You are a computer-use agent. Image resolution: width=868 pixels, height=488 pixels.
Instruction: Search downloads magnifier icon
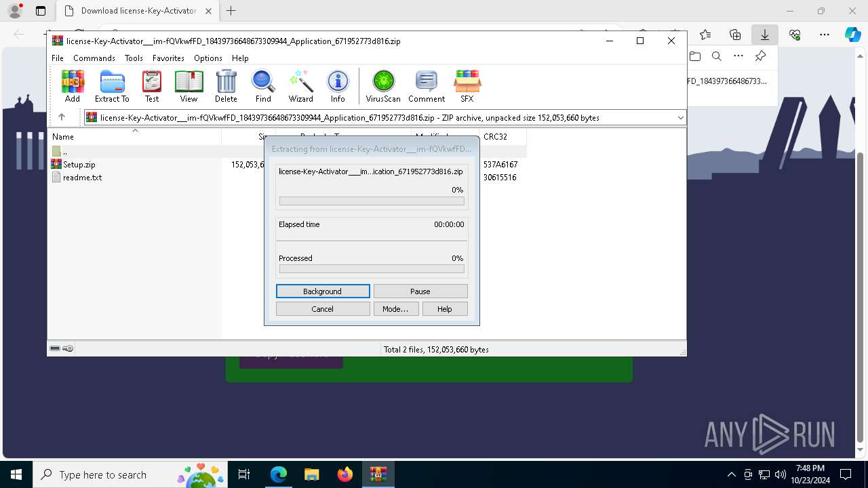click(717, 57)
